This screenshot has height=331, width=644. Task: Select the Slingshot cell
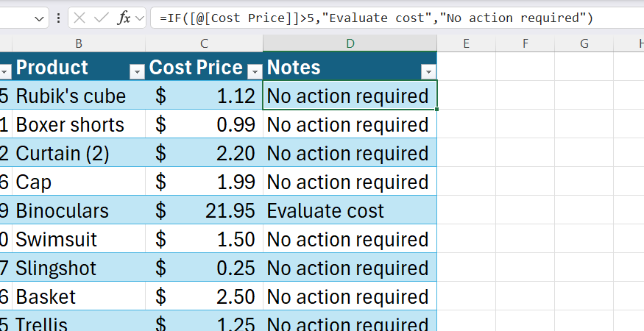(79, 268)
